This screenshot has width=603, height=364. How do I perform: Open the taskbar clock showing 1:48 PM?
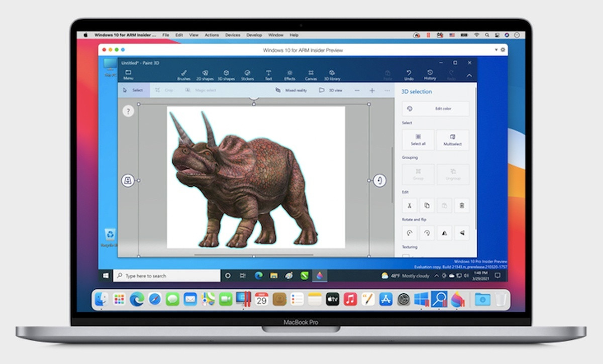click(x=481, y=276)
